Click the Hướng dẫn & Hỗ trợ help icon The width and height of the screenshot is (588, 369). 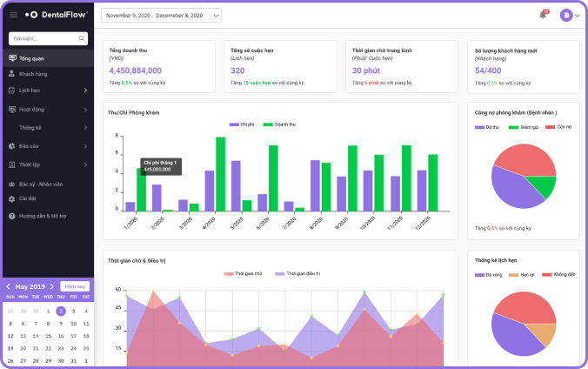11,216
